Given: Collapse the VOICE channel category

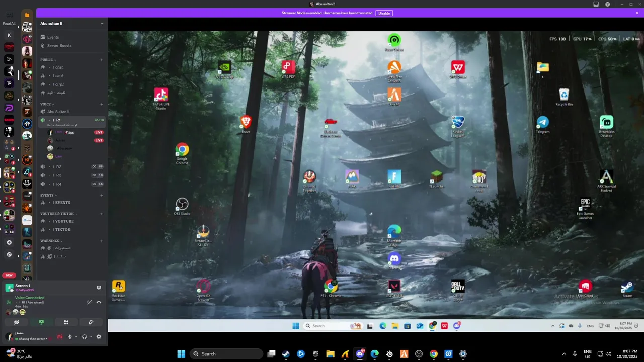Looking at the screenshot, I should point(47,104).
